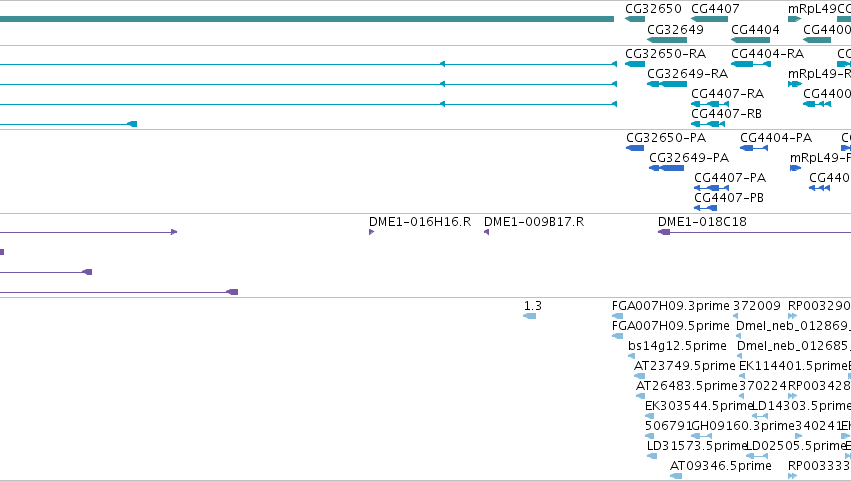851x481 pixels.
Task: Open the CG4407-RB transcript label
Action: pyautogui.click(x=726, y=114)
